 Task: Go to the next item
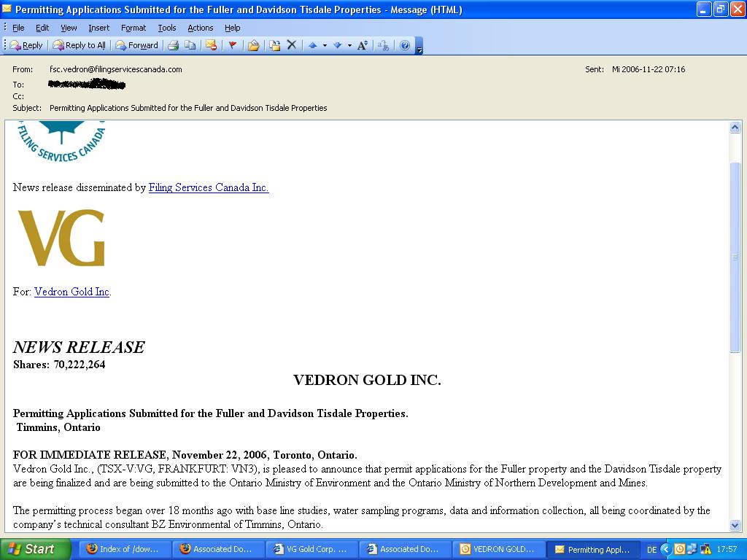coord(338,44)
